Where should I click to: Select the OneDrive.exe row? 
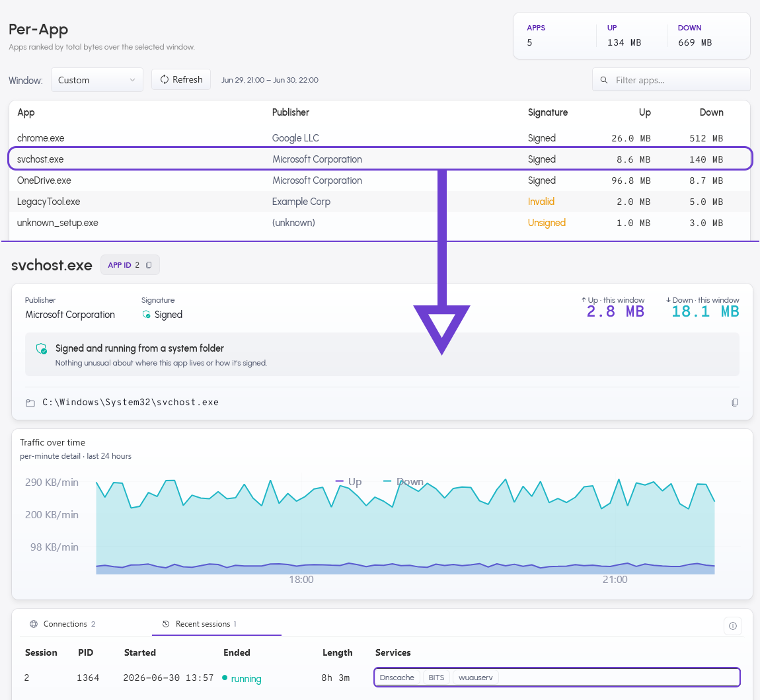pyautogui.click(x=380, y=180)
